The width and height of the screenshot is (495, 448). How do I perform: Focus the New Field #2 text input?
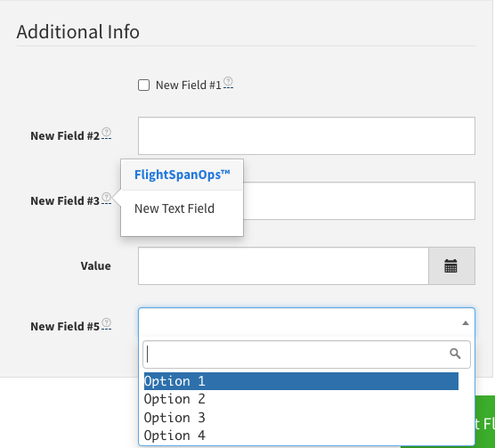click(306, 135)
